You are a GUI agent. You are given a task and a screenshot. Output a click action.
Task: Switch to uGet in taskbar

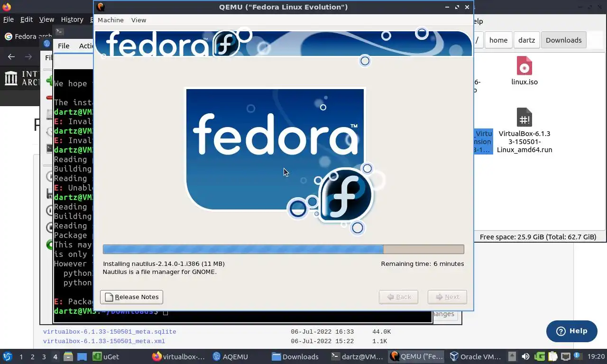point(106,357)
